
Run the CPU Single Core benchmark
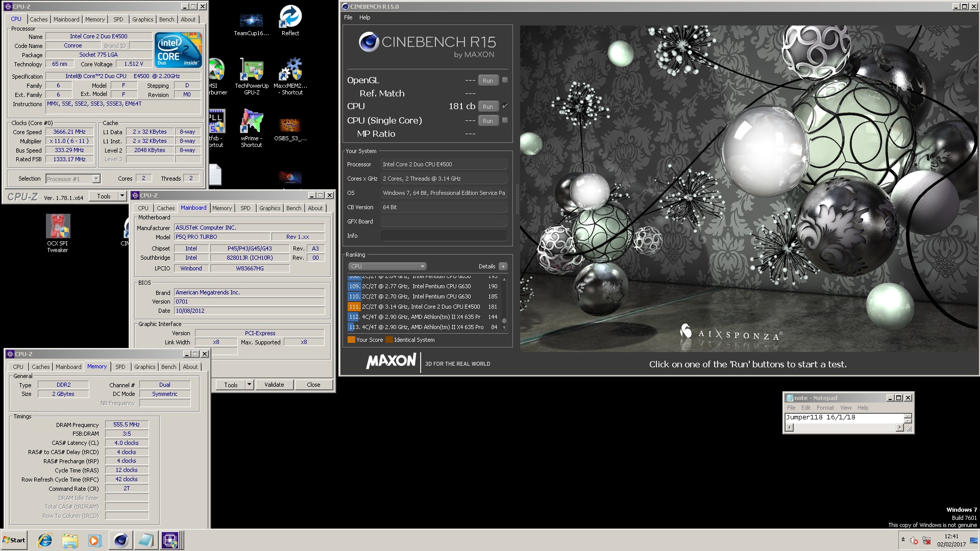click(x=488, y=121)
